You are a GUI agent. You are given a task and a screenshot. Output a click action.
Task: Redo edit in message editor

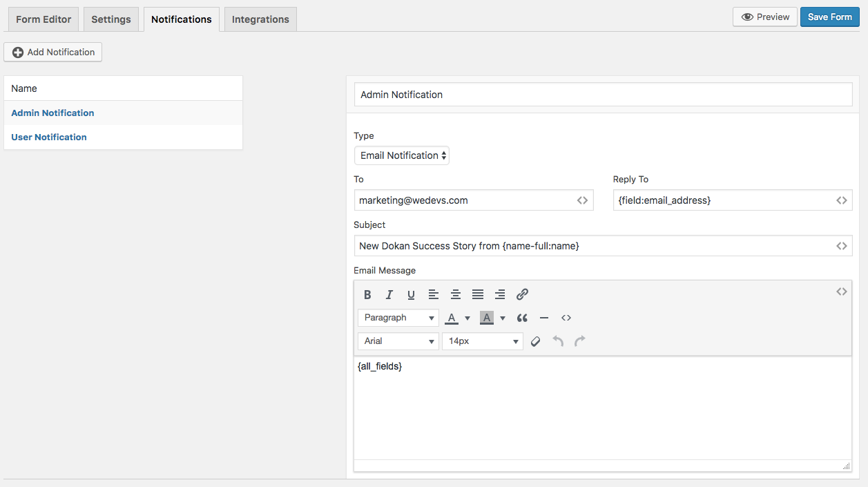click(x=580, y=341)
